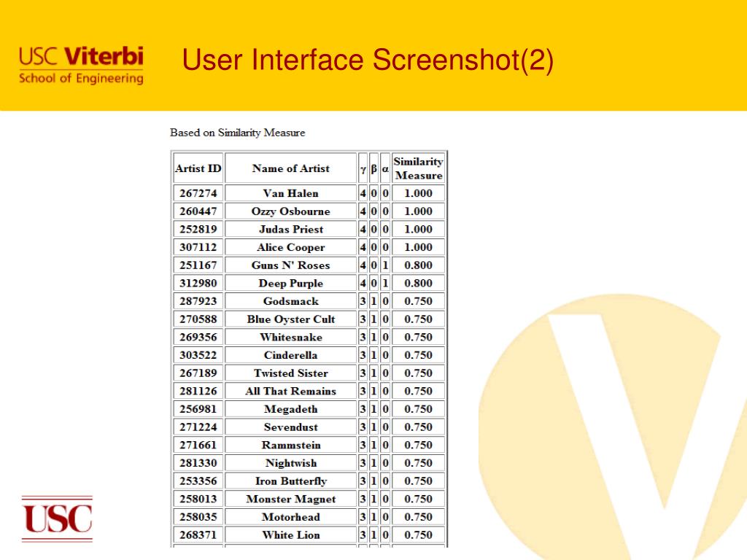
Task: Click artist ID 251167
Action: pos(198,265)
